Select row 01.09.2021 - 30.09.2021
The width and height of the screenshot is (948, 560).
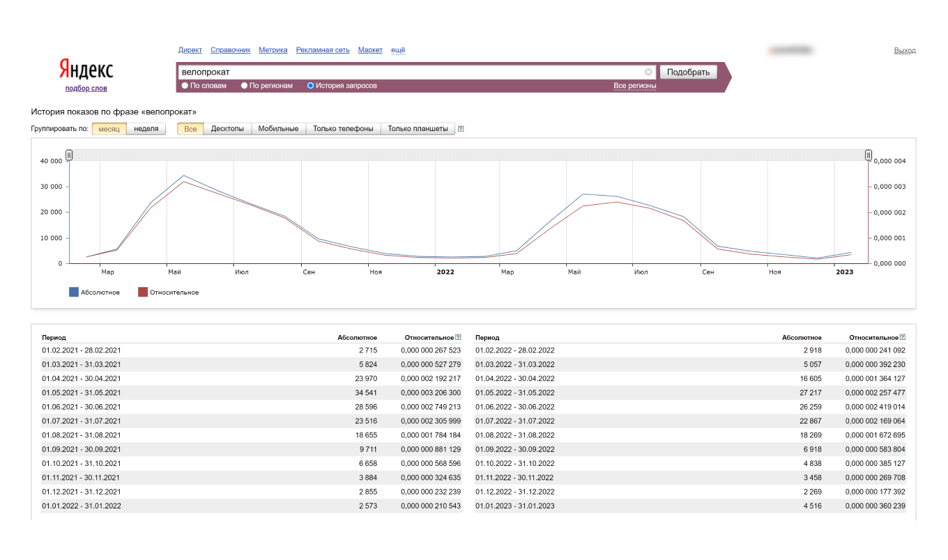coord(252,449)
